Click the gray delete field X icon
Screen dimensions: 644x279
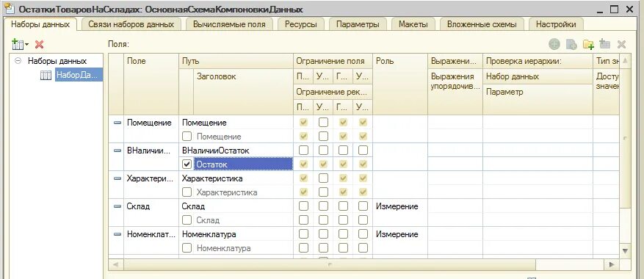pyautogui.click(x=621, y=44)
